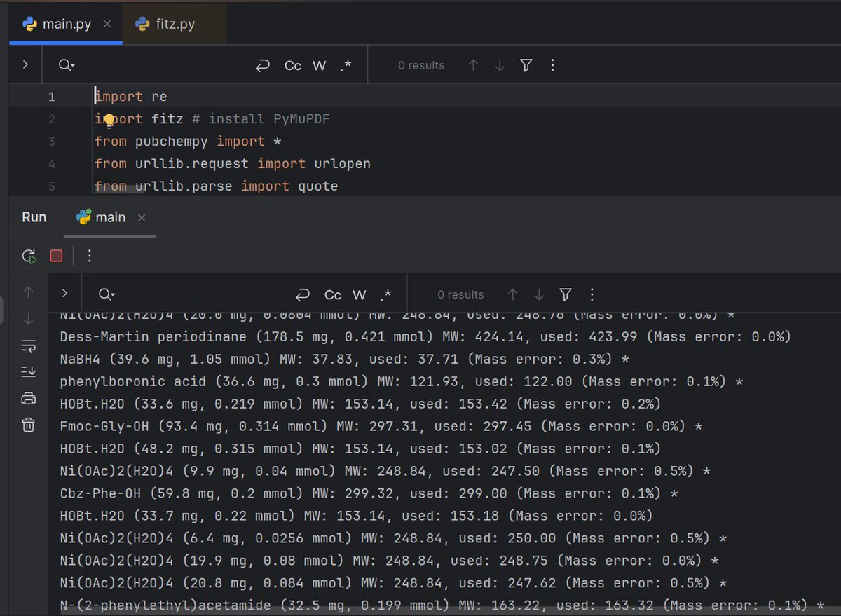Toggle Match Case (Cc) in console search
This screenshot has width=841, height=616.
333,294
